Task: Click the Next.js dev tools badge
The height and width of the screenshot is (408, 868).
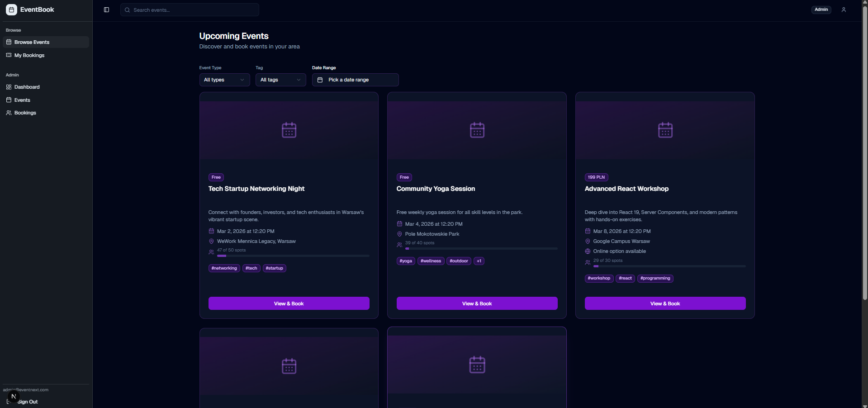Action: coord(14,397)
